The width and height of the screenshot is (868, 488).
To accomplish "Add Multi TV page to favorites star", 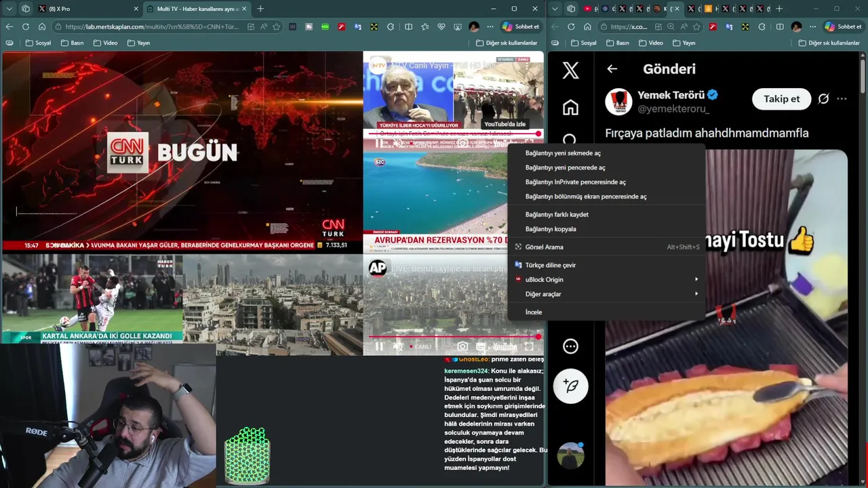I will coord(277,26).
